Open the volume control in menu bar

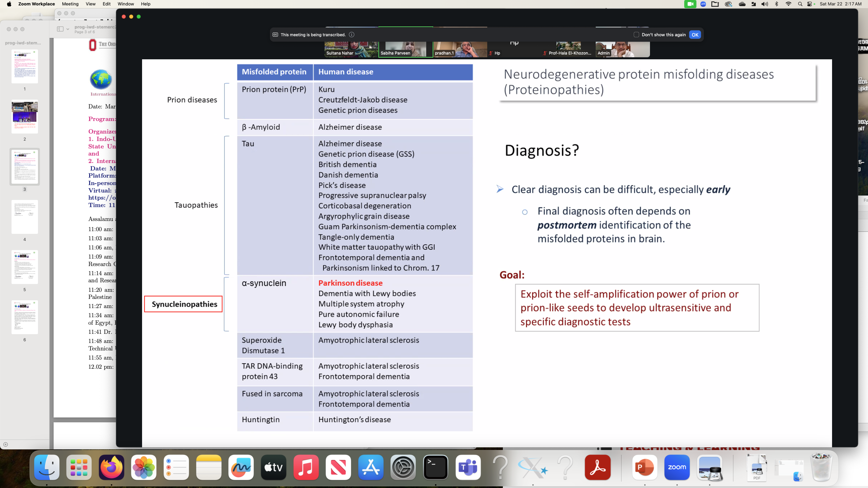coord(765,4)
